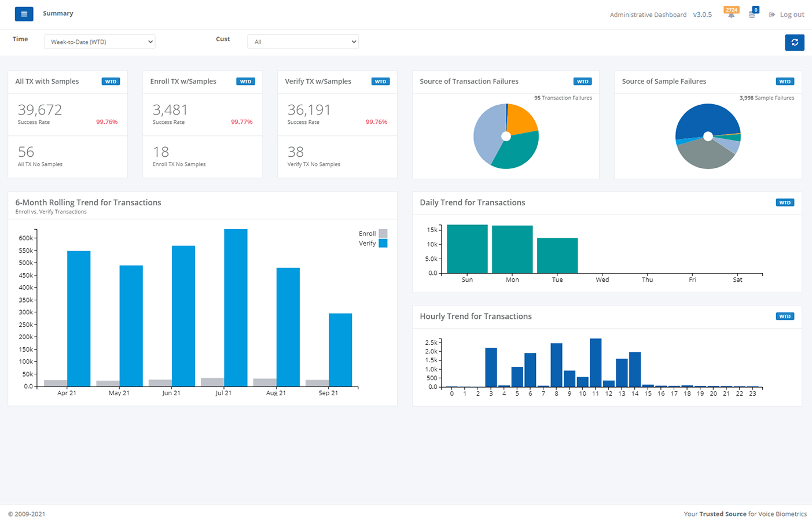
Task: Click hour 6 bar in Hourly Trend
Action: click(x=530, y=370)
